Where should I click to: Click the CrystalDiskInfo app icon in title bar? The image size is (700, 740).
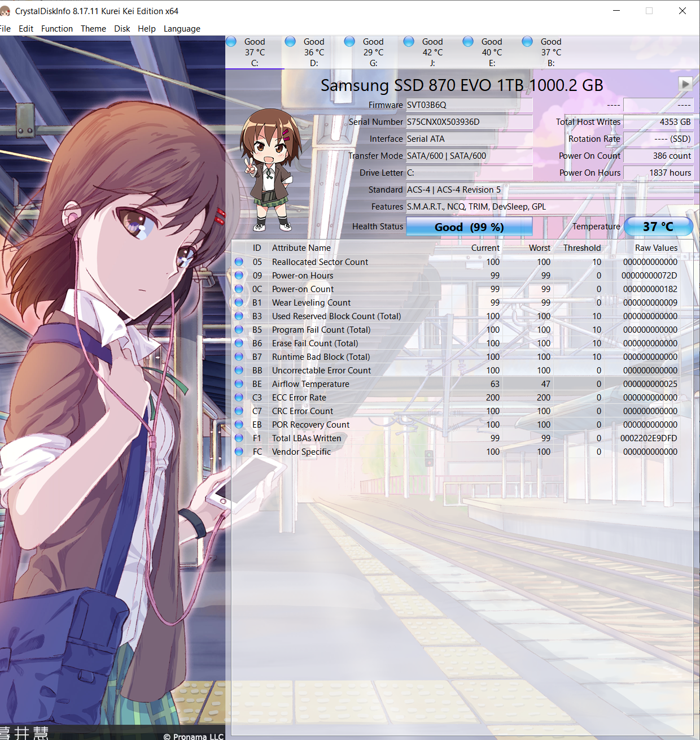(x=6, y=11)
